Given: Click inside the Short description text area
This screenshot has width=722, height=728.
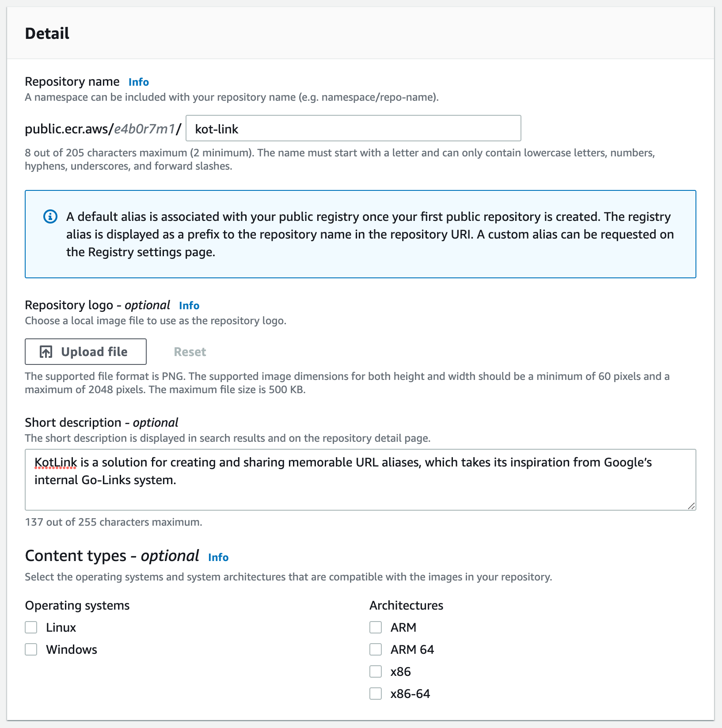Looking at the screenshot, I should (361, 480).
